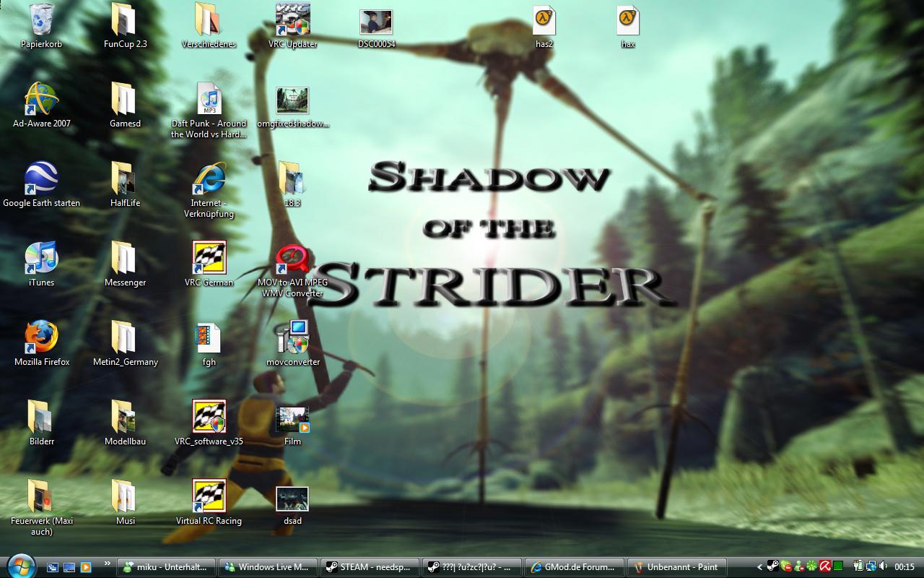Click the Messenger buddy tray icon
Image resolution: width=924 pixels, height=578 pixels.
(x=799, y=567)
